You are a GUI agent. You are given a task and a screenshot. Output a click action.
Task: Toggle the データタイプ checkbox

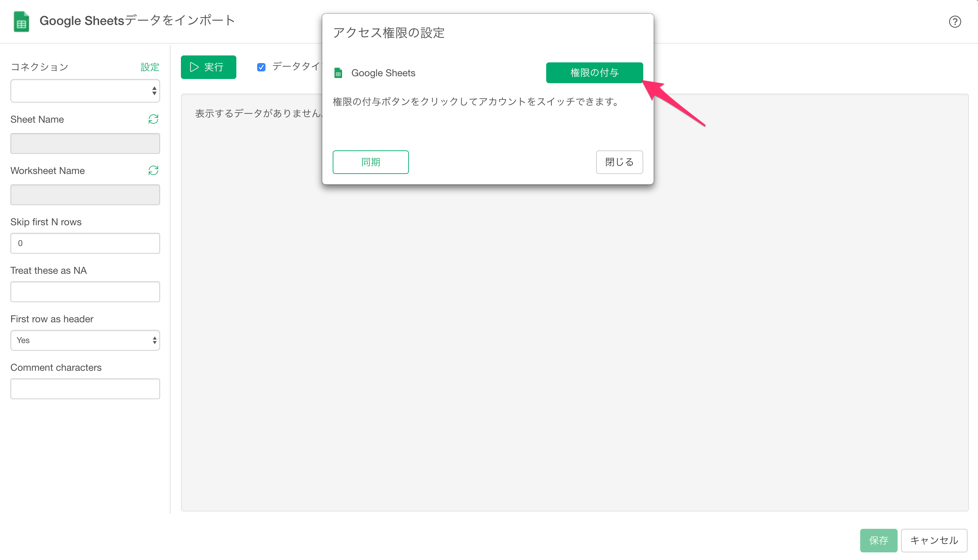[x=261, y=67]
